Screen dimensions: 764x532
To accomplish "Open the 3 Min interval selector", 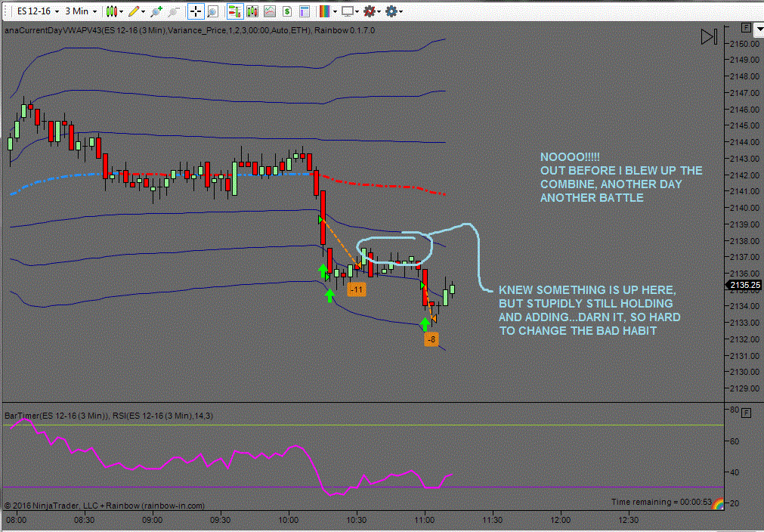I will click(77, 11).
